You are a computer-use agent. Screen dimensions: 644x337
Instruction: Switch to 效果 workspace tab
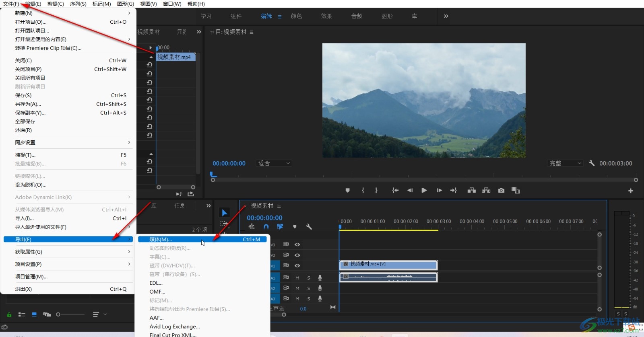[x=326, y=16]
